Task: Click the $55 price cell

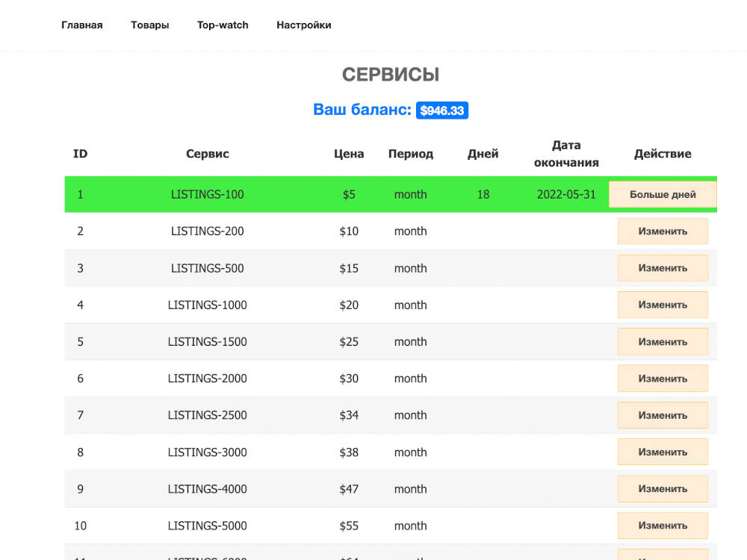Action: pyautogui.click(x=349, y=525)
